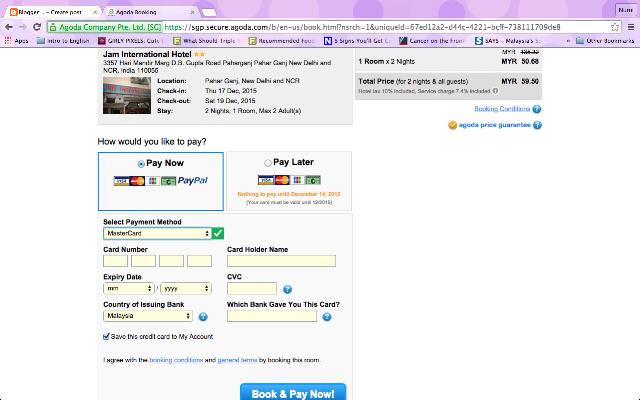This screenshot has width=640, height=400.
Task: Expand the expiry month dropdown
Action: [129, 289]
